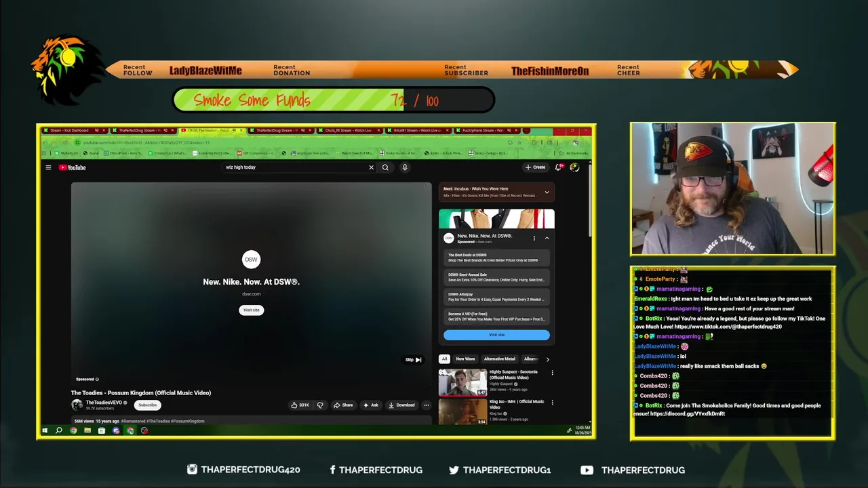Image resolution: width=868 pixels, height=488 pixels.
Task: Open King Iso - IMH video thumbnail
Action: [462, 412]
